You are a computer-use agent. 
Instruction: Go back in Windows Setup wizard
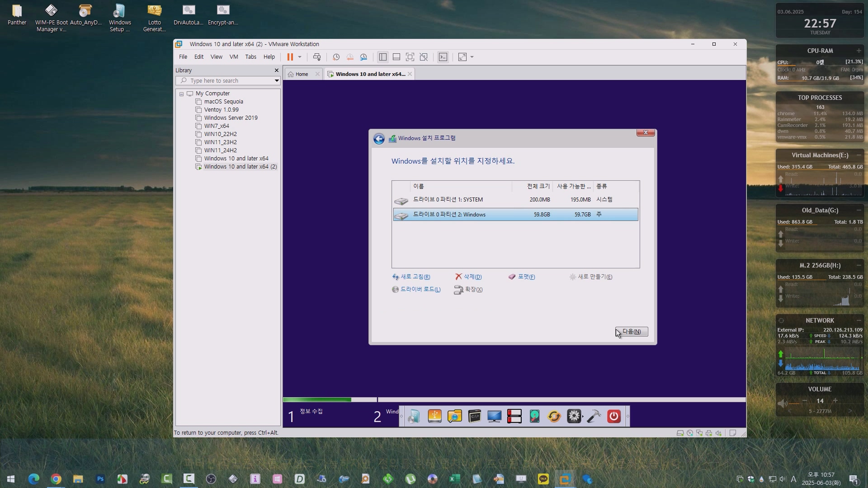(x=379, y=139)
